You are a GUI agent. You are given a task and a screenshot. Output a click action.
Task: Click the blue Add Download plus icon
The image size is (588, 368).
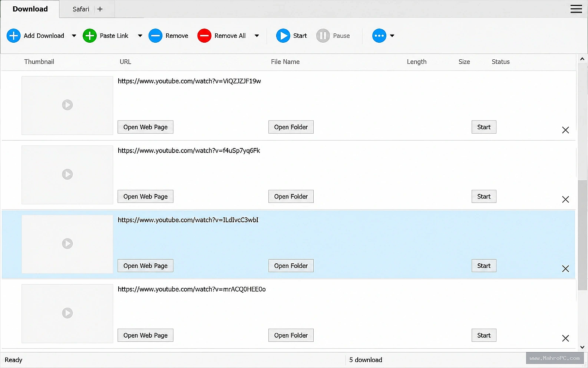(x=14, y=36)
